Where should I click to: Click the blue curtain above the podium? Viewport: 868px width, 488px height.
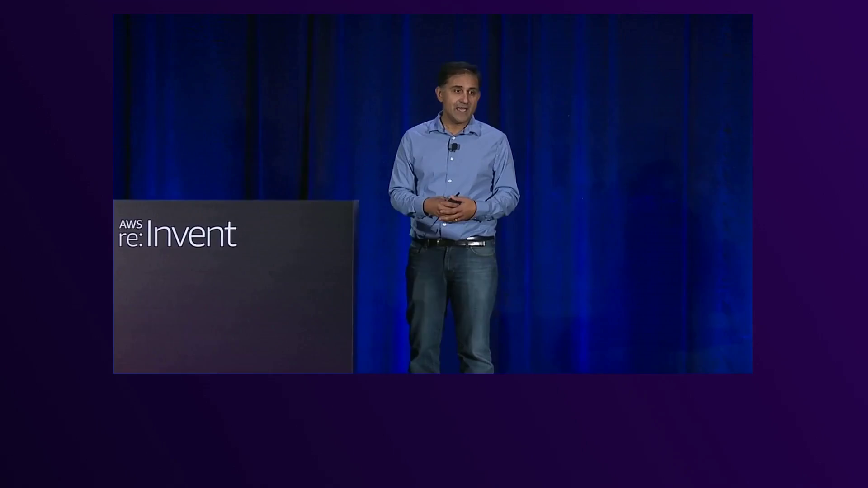pyautogui.click(x=235, y=108)
